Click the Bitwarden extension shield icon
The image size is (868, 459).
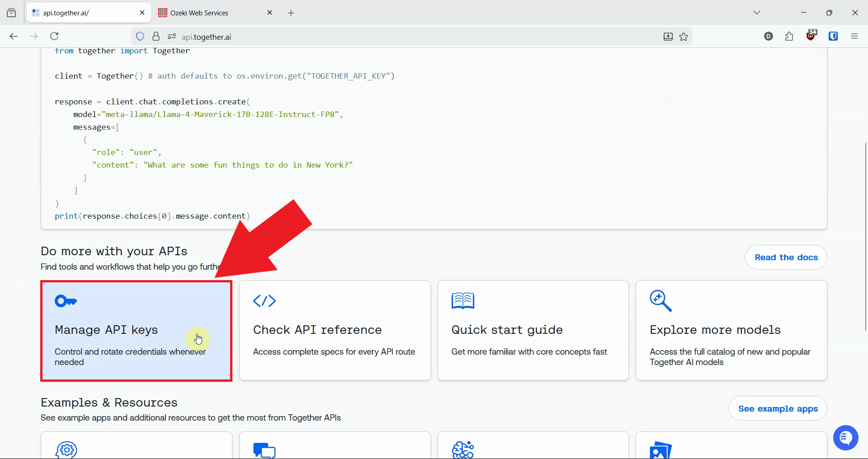point(833,36)
